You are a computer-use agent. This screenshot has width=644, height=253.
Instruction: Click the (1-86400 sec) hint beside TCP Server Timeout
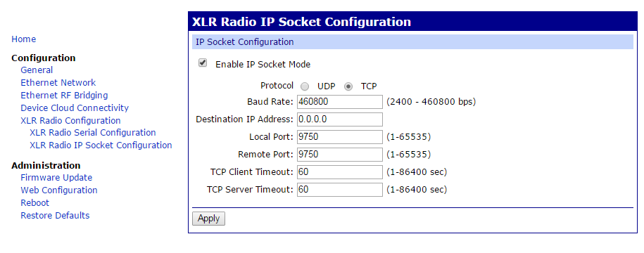click(417, 190)
